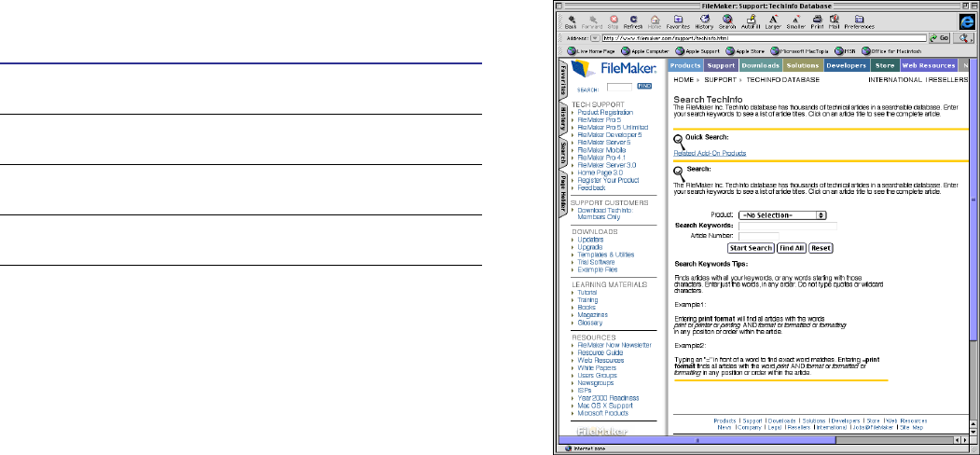Viewport: 980px width, 455px height.
Task: Click the sidebar SEARCH input field
Action: pyautogui.click(x=619, y=88)
